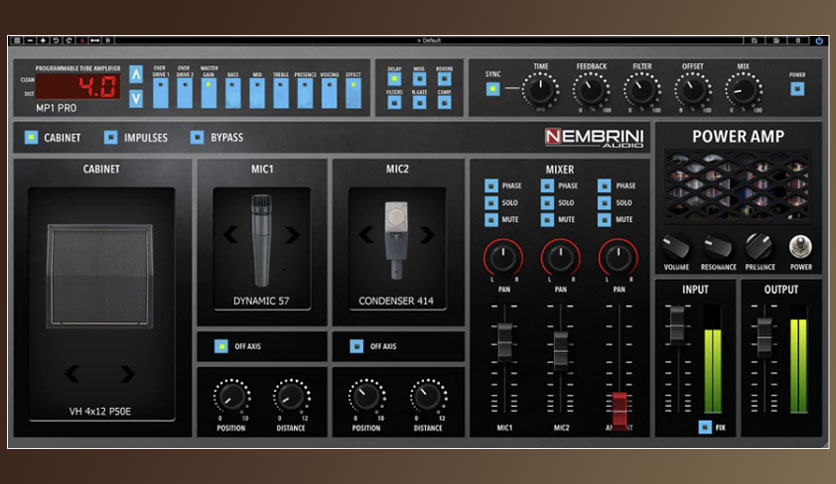Click the delay TIME knob
The width and height of the screenshot is (836, 484).
[540, 90]
